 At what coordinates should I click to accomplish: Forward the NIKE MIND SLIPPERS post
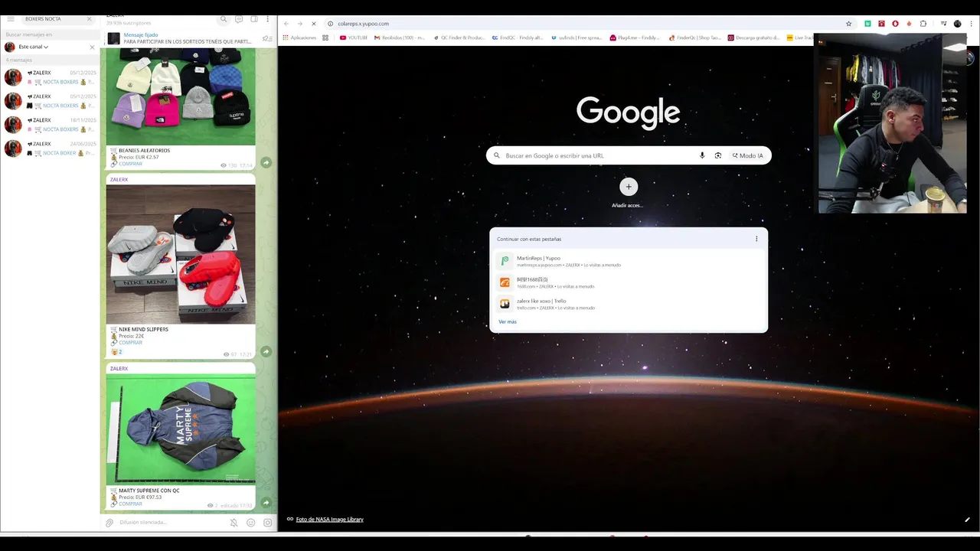(x=266, y=351)
